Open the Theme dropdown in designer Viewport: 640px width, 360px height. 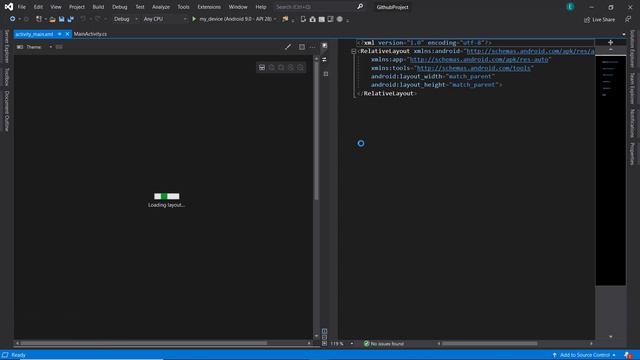pos(50,47)
